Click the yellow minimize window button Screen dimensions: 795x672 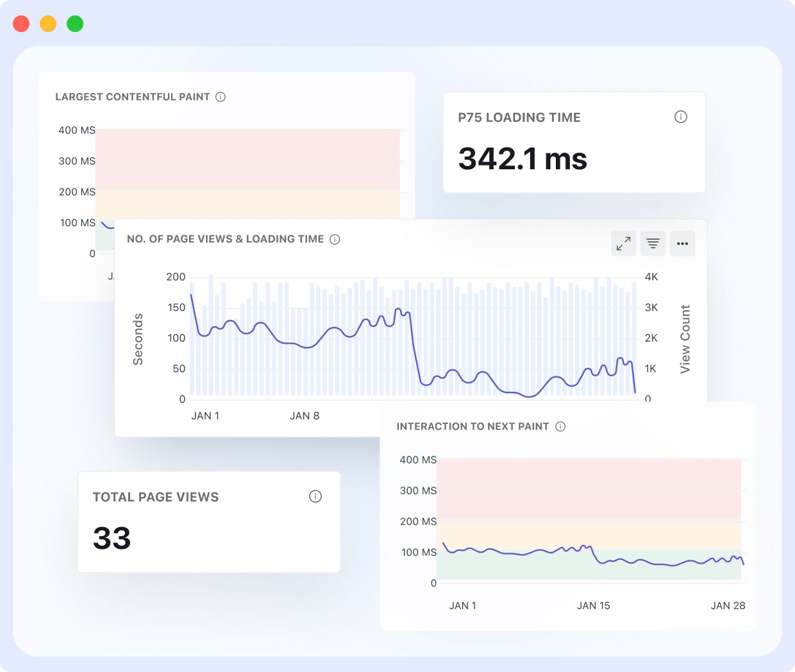[48, 24]
